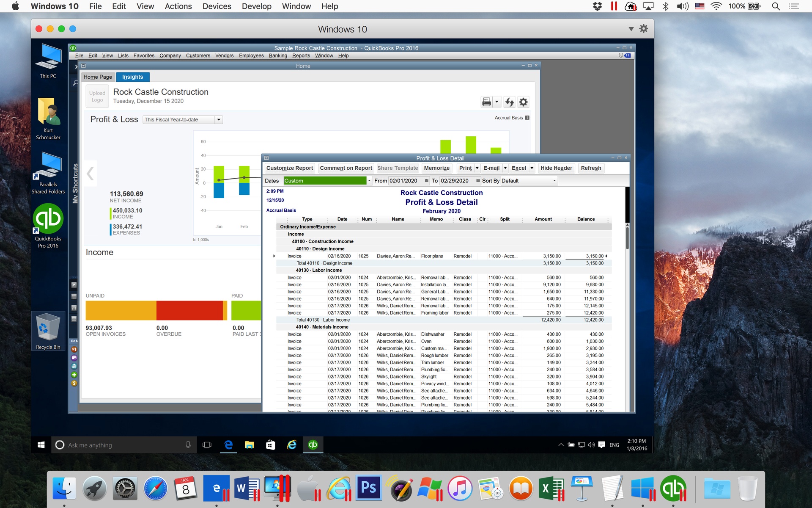Expand the Print button dropdown arrow
The height and width of the screenshot is (508, 812).
[x=477, y=168]
